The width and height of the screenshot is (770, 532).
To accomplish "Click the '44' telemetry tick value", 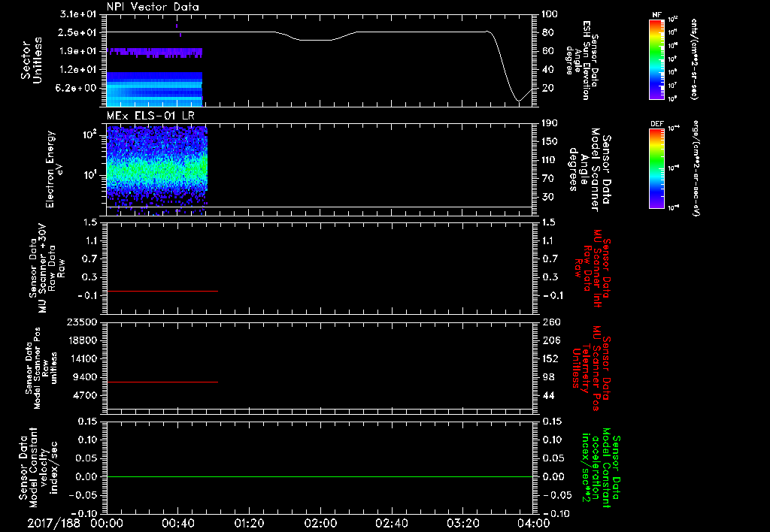I will pyautogui.click(x=548, y=395).
